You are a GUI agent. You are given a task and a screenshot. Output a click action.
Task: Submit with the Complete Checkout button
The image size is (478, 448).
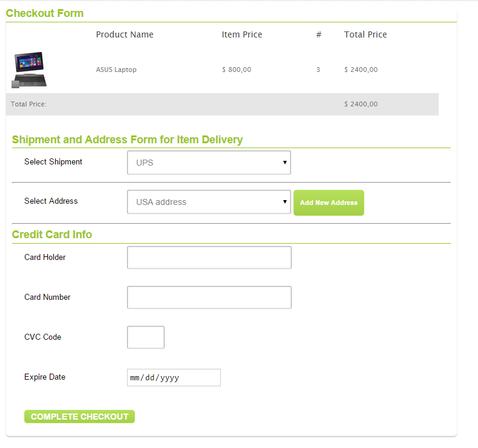coord(79,417)
